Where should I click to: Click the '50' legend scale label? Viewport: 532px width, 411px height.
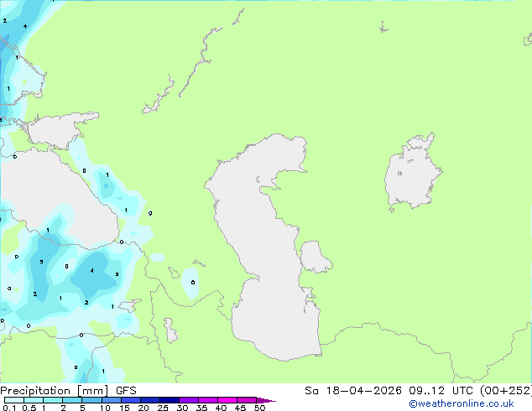tap(259, 408)
